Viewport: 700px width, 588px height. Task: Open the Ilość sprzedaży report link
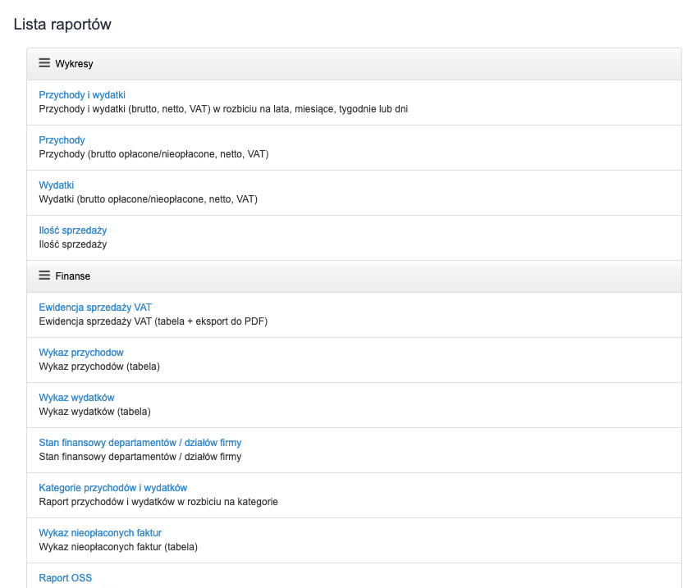click(73, 230)
